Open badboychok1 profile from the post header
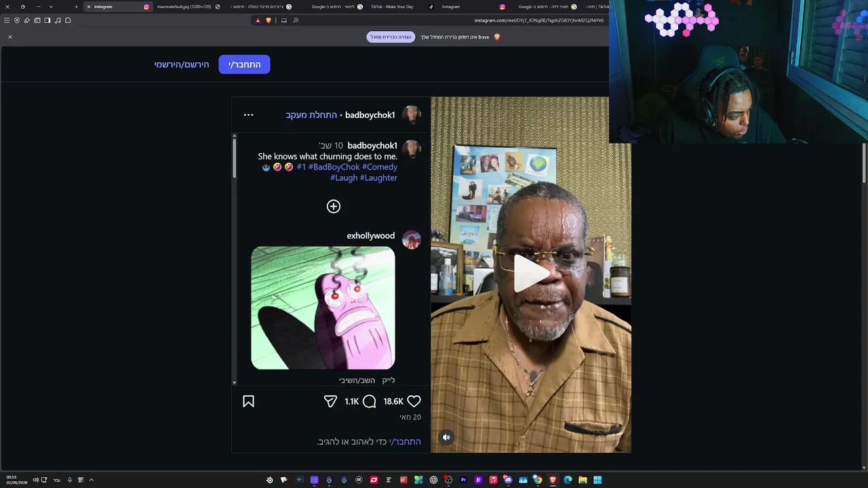The width and height of the screenshot is (868, 488). [x=370, y=115]
